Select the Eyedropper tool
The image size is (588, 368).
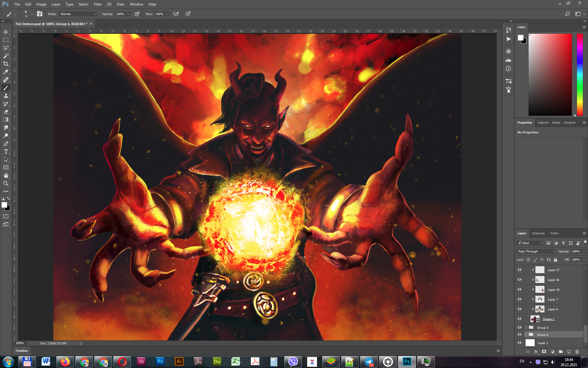point(6,72)
